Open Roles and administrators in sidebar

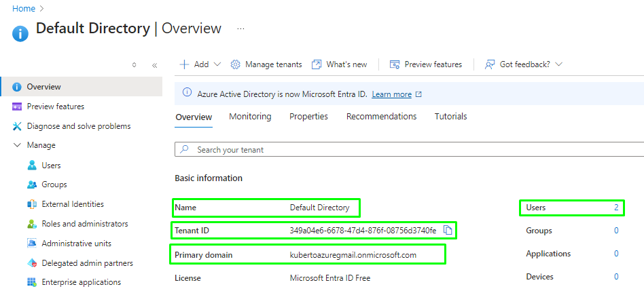click(85, 224)
